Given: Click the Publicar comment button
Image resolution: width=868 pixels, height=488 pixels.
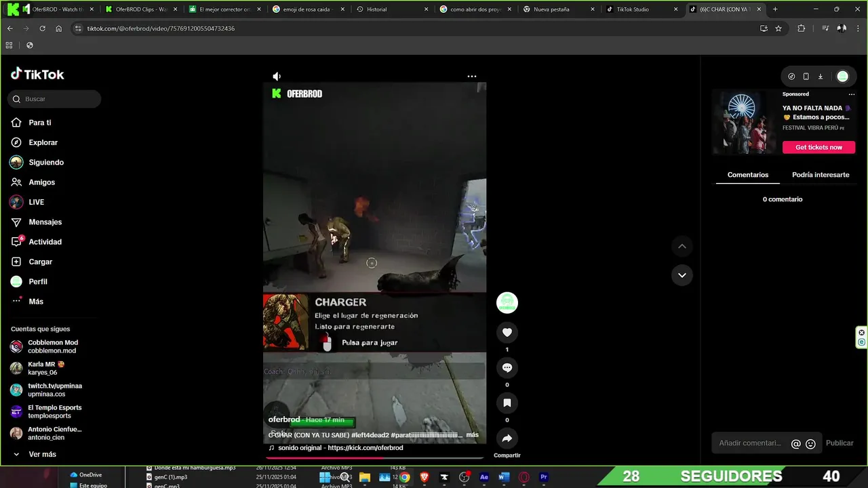Looking at the screenshot, I should 840,443.
